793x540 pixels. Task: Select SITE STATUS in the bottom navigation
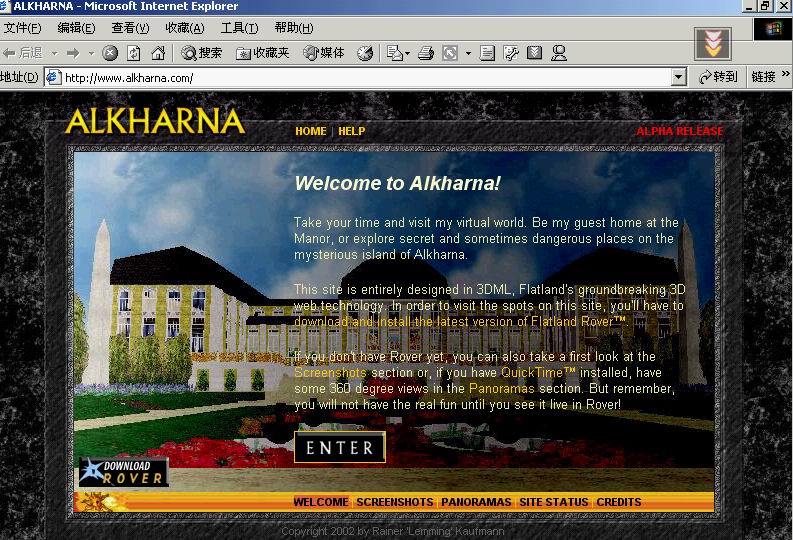click(x=554, y=502)
